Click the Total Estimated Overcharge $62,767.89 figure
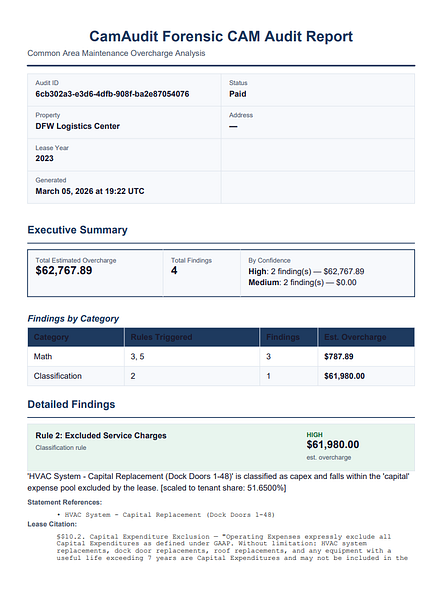 click(64, 271)
